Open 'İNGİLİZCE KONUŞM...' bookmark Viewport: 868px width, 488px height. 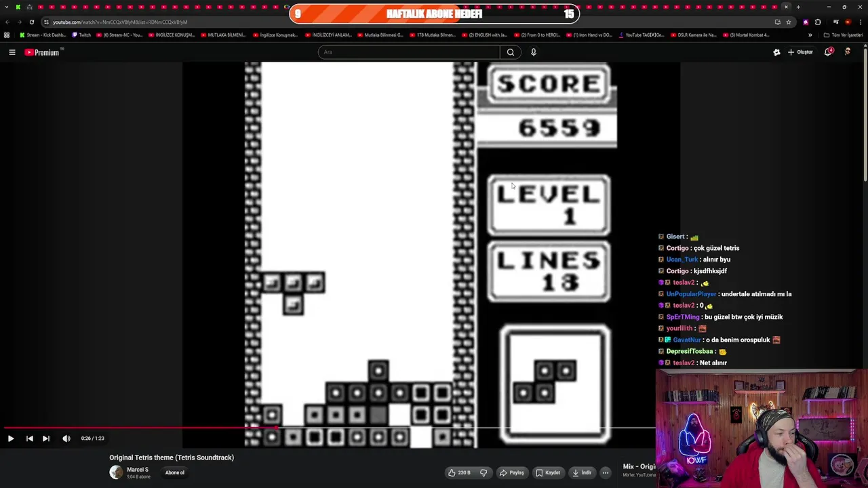(x=172, y=35)
